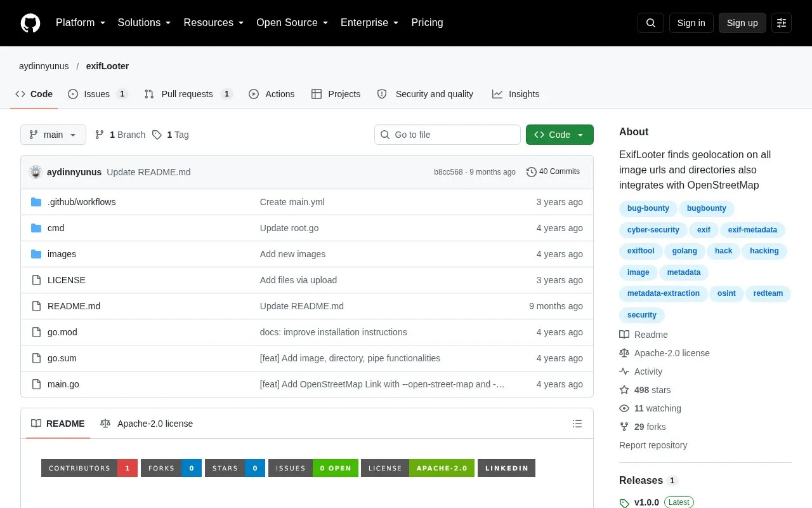Click the Stars badge in README
812x508 pixels.
[x=235, y=468]
